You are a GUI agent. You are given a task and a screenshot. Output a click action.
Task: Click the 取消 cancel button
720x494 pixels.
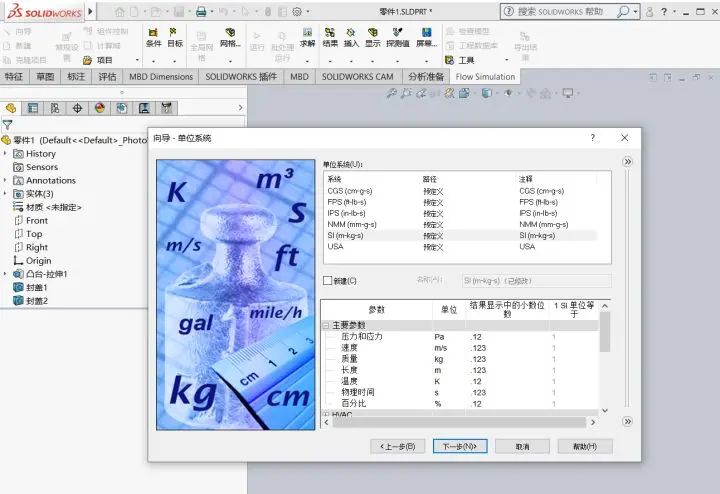(523, 446)
